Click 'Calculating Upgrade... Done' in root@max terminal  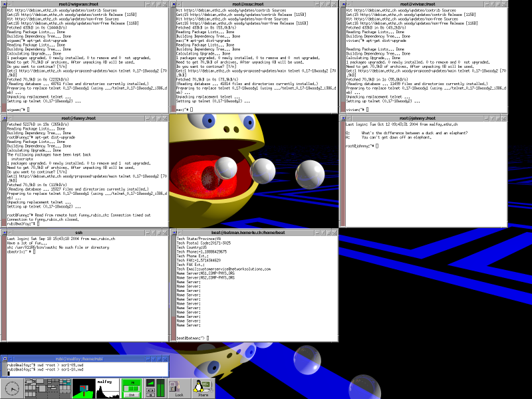(203, 54)
